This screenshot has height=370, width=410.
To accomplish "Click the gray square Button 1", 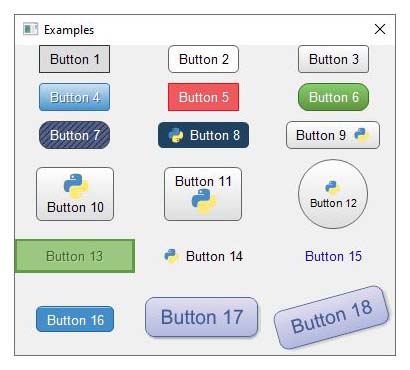I will [x=75, y=59].
